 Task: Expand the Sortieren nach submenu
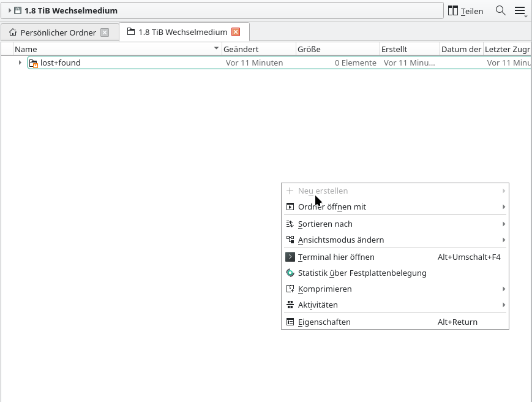[325, 224]
